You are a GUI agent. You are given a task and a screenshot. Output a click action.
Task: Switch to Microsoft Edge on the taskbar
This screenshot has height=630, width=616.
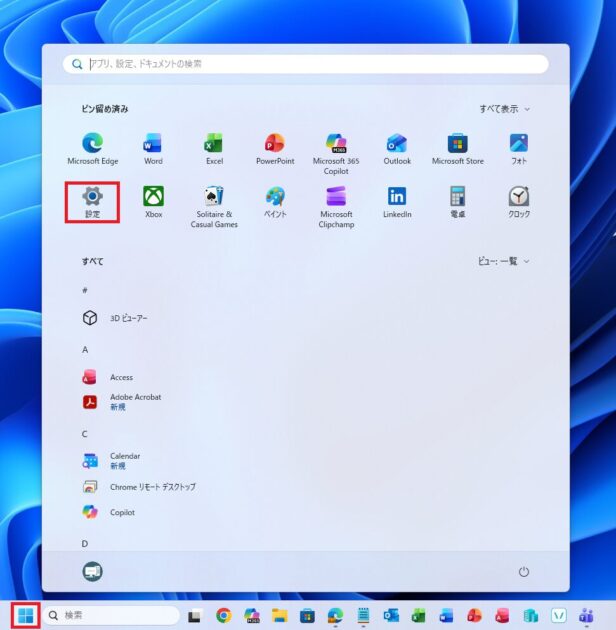click(335, 615)
